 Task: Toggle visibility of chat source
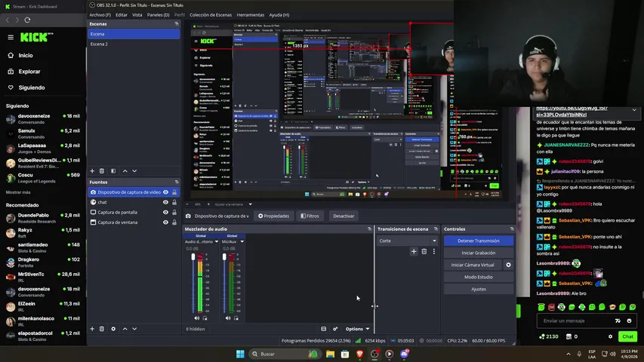click(x=165, y=202)
